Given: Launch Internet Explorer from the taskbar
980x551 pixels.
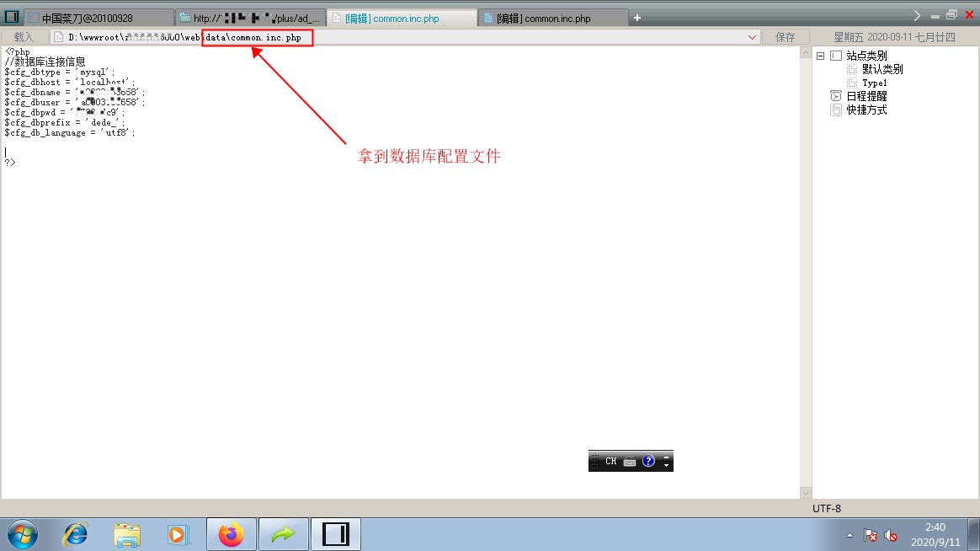Looking at the screenshot, I should [76, 535].
